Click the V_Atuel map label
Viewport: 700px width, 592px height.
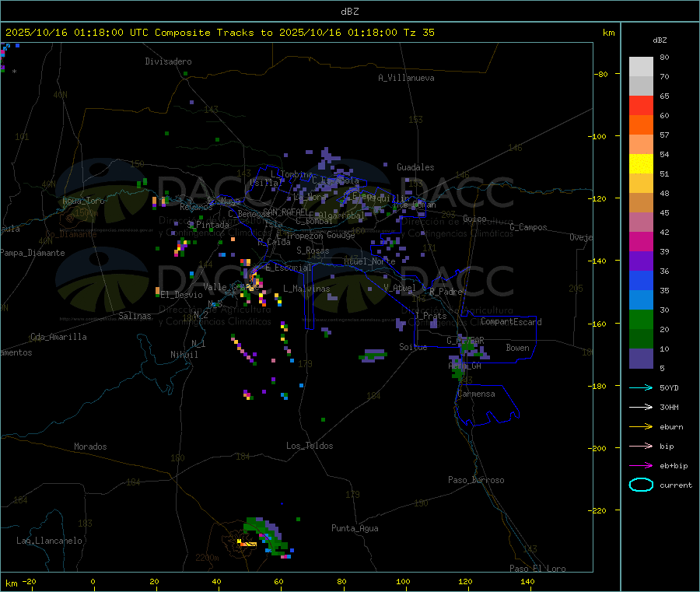(x=400, y=288)
